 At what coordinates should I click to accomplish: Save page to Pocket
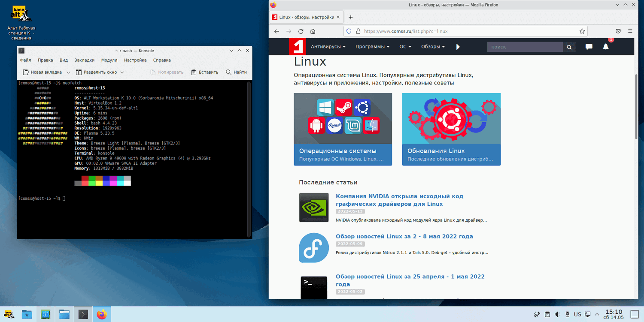click(x=618, y=31)
